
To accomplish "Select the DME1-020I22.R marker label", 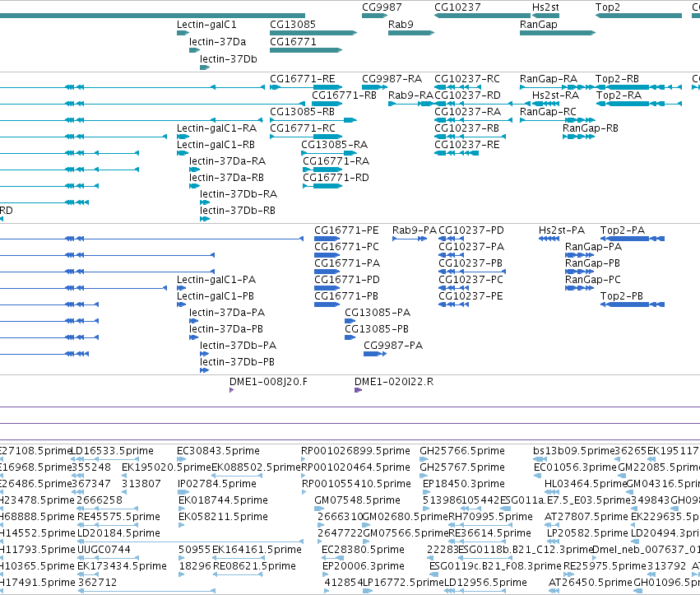I will (x=394, y=382).
